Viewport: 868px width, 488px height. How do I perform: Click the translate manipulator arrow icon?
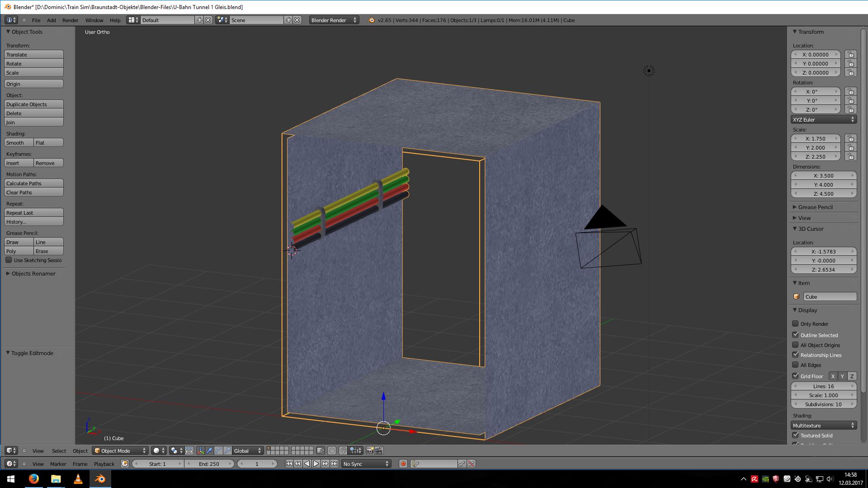tap(209, 450)
